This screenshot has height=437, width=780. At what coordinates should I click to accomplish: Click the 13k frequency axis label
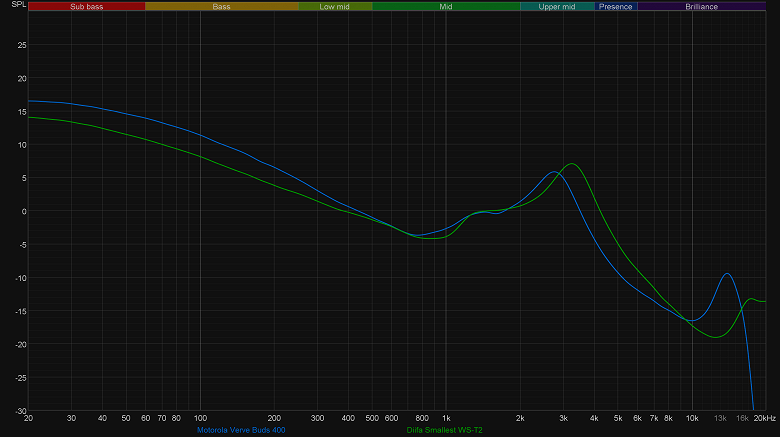(720, 419)
